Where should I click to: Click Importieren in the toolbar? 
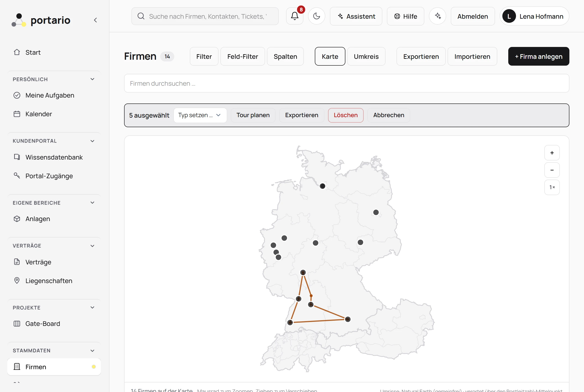click(x=472, y=57)
